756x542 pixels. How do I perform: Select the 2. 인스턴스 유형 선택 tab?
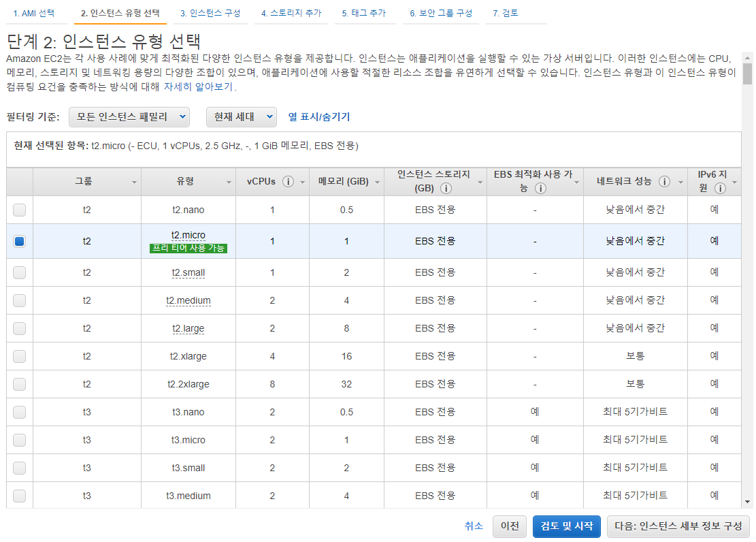120,14
